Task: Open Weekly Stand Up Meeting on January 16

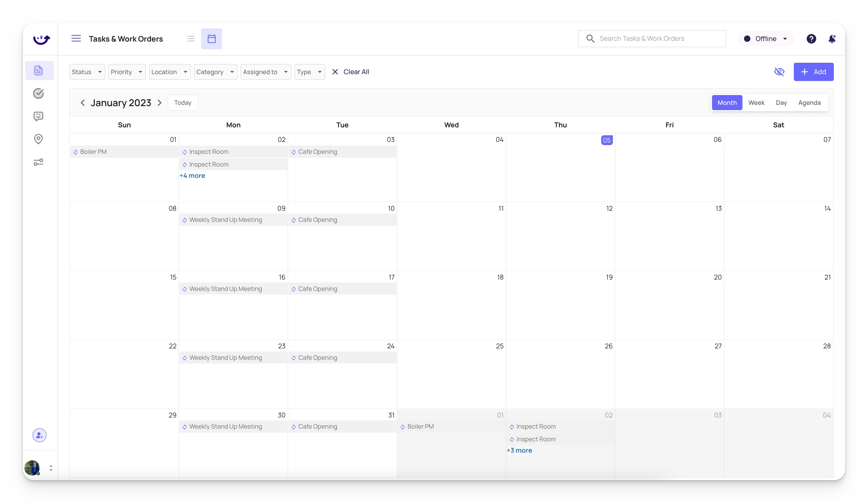Action: click(x=233, y=289)
